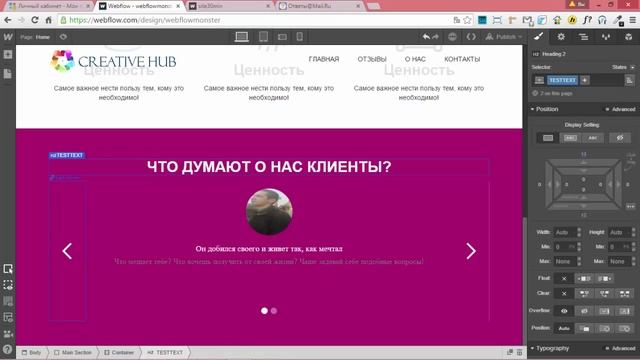Redo the last change
The width and height of the screenshot is (640, 360).
(x=436, y=37)
